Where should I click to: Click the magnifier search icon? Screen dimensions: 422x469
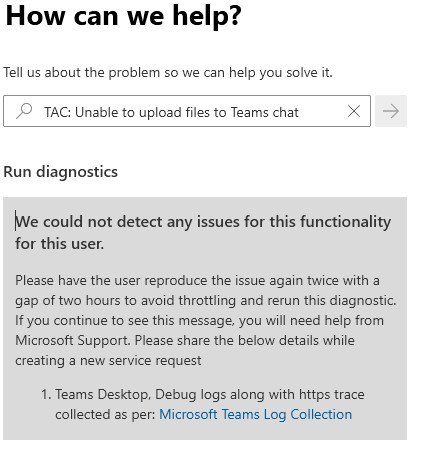point(24,111)
